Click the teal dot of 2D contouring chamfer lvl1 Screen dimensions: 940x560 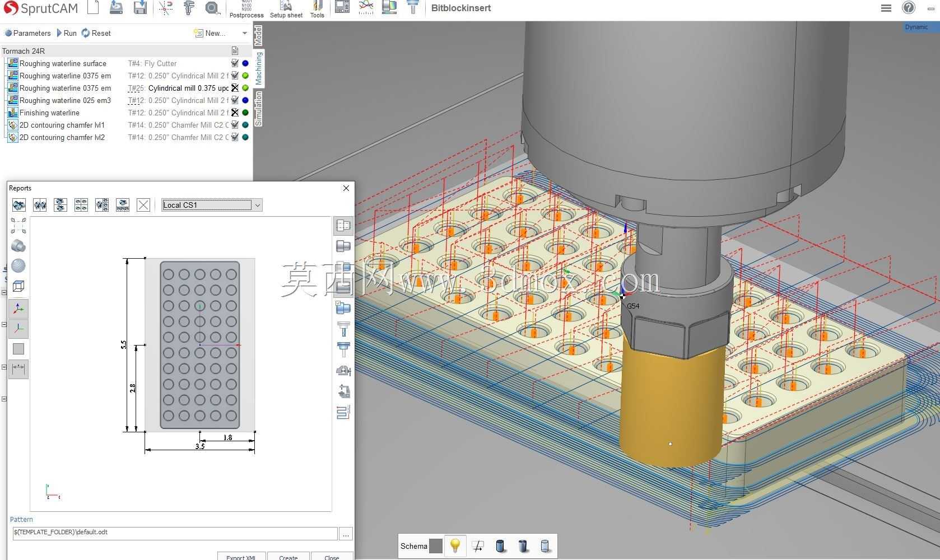245,125
